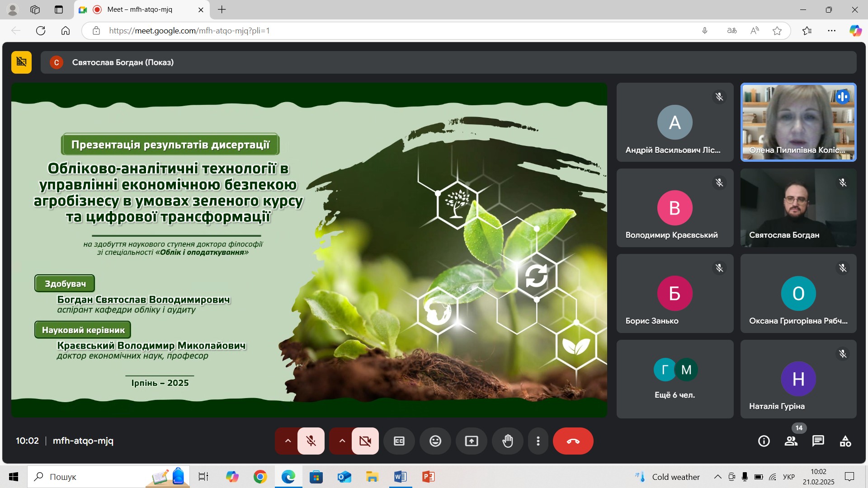Viewport: 868px width, 488px height.
Task: Go to browser home page
Action: pos(66,31)
